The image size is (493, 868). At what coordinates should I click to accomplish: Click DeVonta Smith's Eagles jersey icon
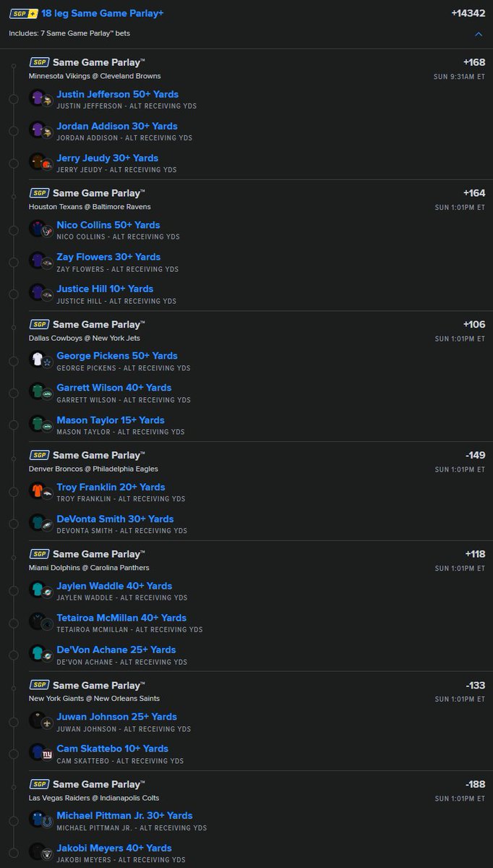38,522
